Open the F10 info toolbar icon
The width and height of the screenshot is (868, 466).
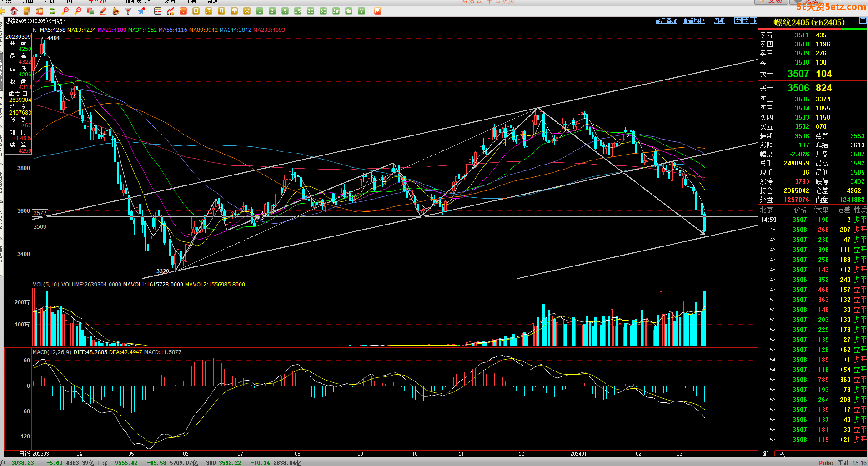[x=40, y=11]
